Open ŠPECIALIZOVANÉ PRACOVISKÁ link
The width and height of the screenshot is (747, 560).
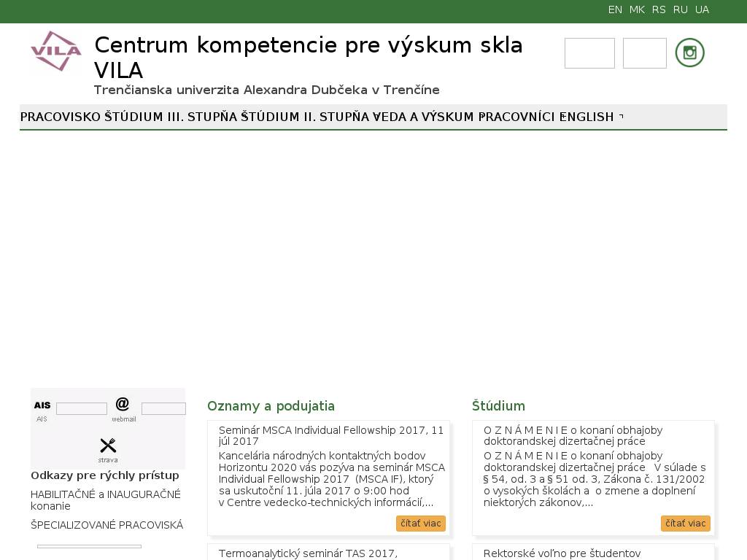[107, 525]
